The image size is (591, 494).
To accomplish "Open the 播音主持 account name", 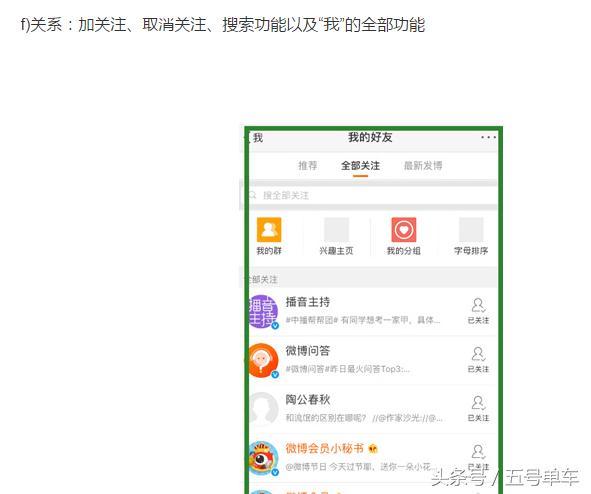I will 308,302.
